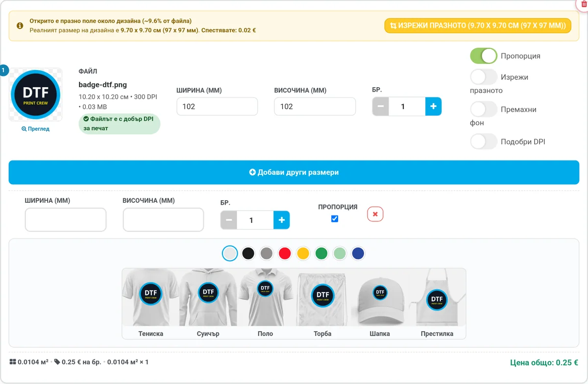Open the Преглед preview link
The image size is (588, 384).
35,129
